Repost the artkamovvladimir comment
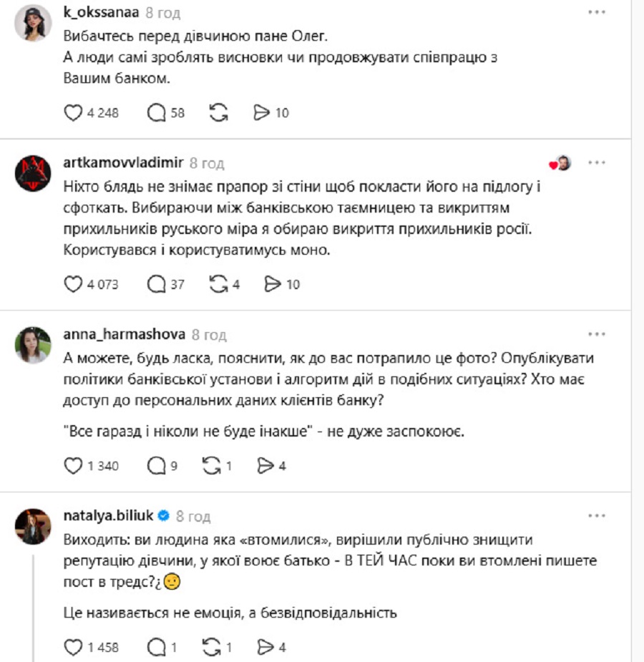The image size is (644, 662). 218,284
